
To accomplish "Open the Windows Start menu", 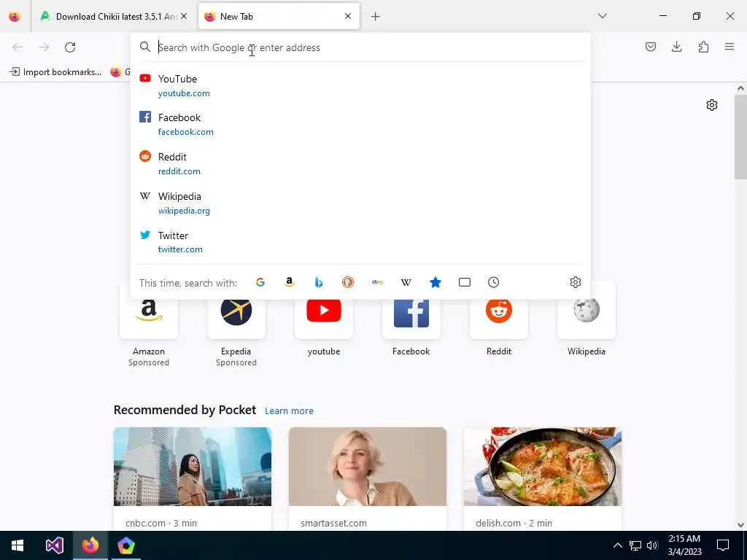I will tap(18, 545).
